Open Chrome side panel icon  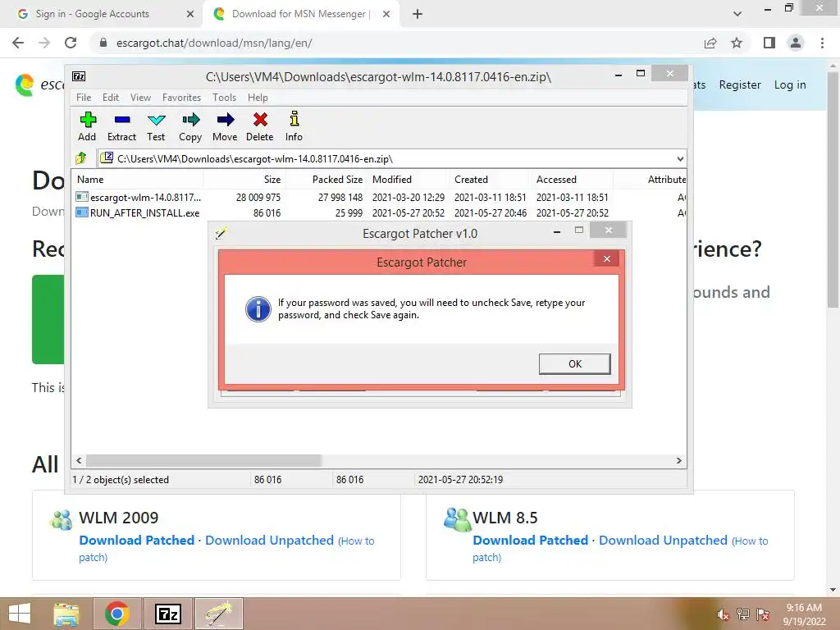[x=769, y=43]
